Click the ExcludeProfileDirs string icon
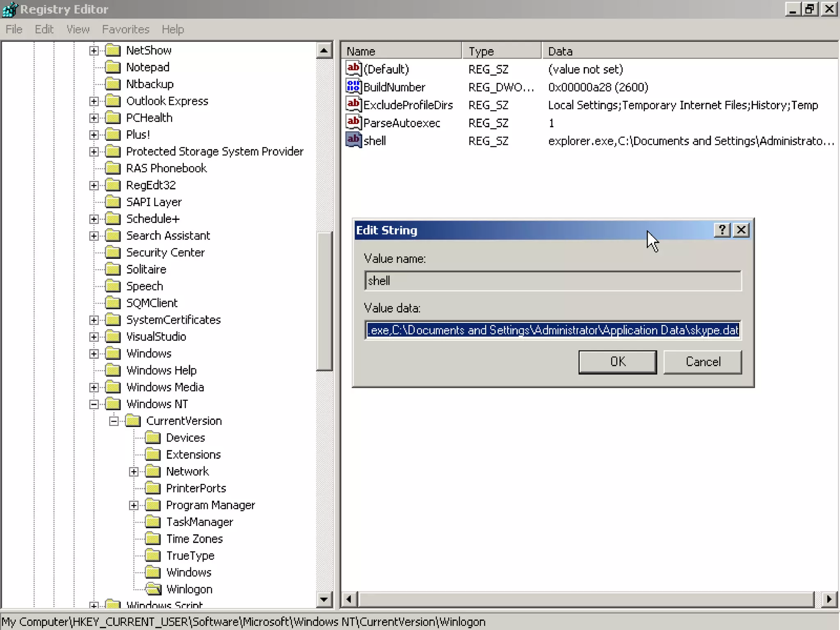The image size is (840, 630). click(x=353, y=105)
